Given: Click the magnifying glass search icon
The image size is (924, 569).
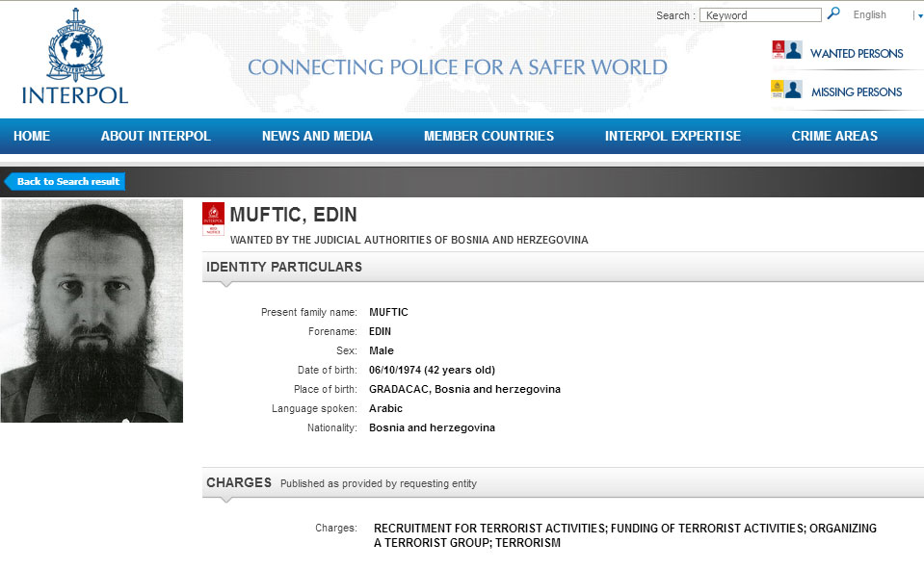Looking at the screenshot, I should point(833,14).
